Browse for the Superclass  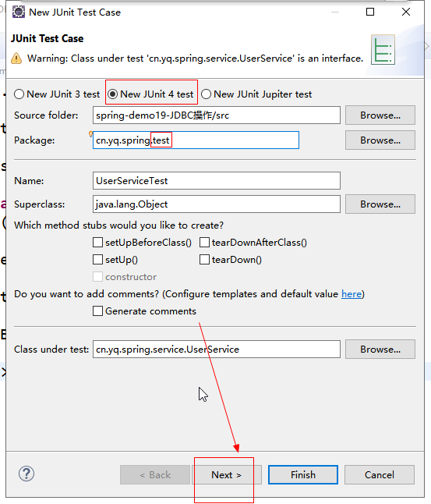[x=380, y=204]
